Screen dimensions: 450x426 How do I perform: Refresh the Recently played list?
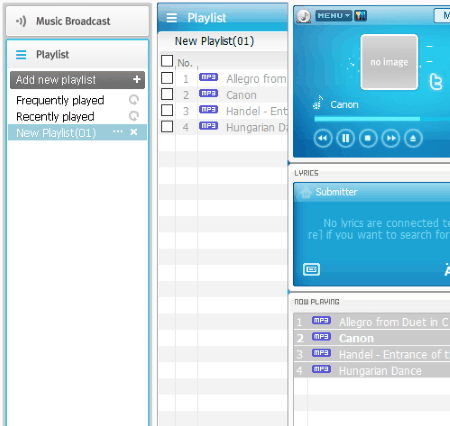134,116
